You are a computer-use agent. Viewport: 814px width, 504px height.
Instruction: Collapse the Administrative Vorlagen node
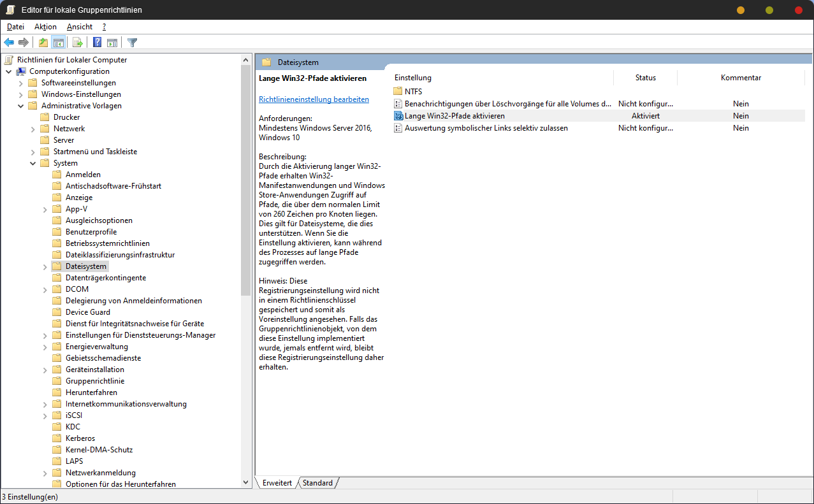21,106
